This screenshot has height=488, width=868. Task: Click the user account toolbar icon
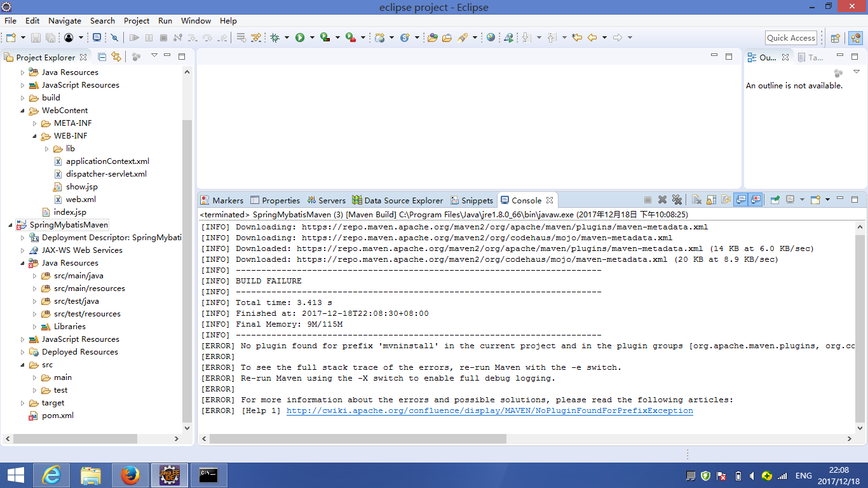point(69,38)
